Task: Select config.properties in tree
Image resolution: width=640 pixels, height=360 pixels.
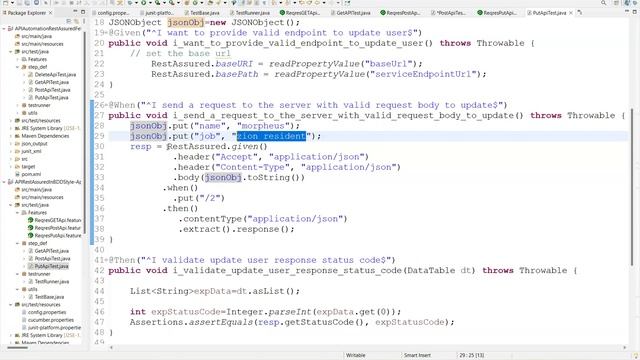Action: 47,312
